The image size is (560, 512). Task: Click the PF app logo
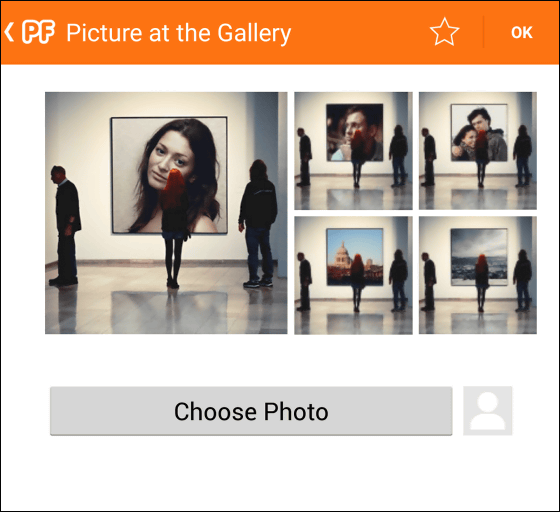(x=38, y=32)
